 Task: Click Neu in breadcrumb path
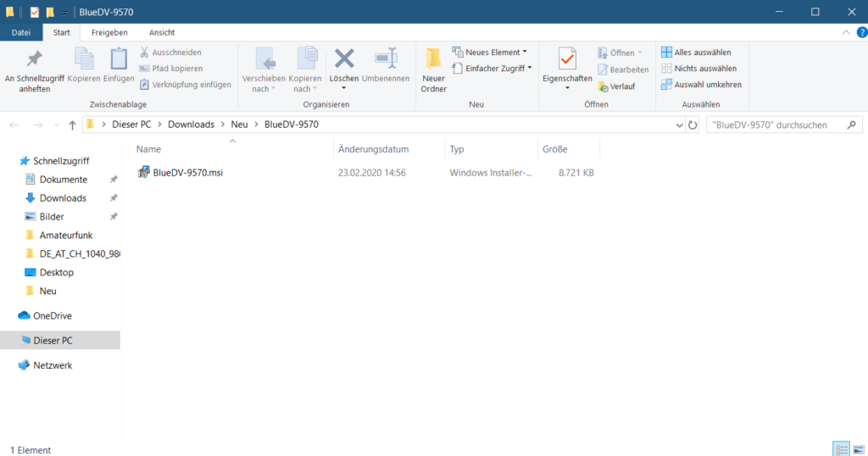[239, 125]
